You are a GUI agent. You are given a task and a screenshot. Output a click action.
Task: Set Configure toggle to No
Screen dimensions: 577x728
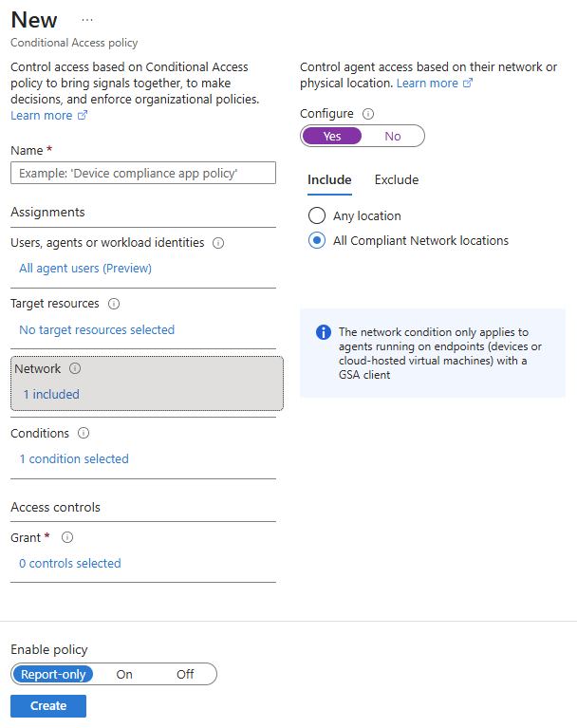point(393,136)
